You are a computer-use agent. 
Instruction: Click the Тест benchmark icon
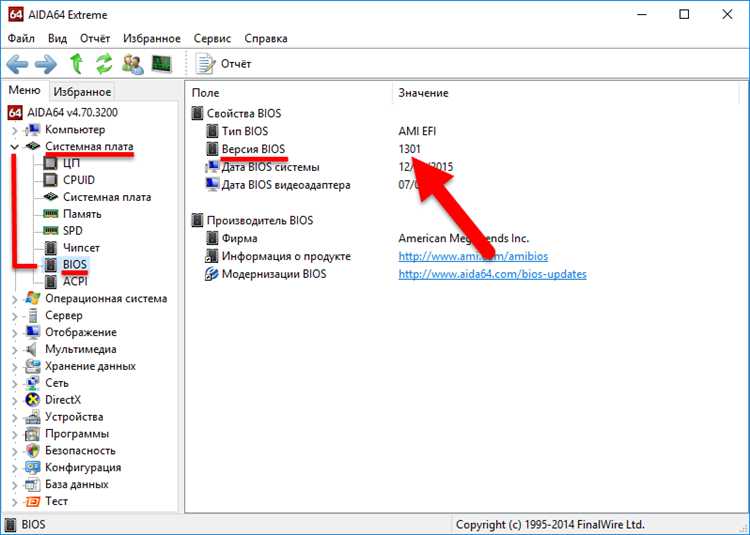[33, 502]
